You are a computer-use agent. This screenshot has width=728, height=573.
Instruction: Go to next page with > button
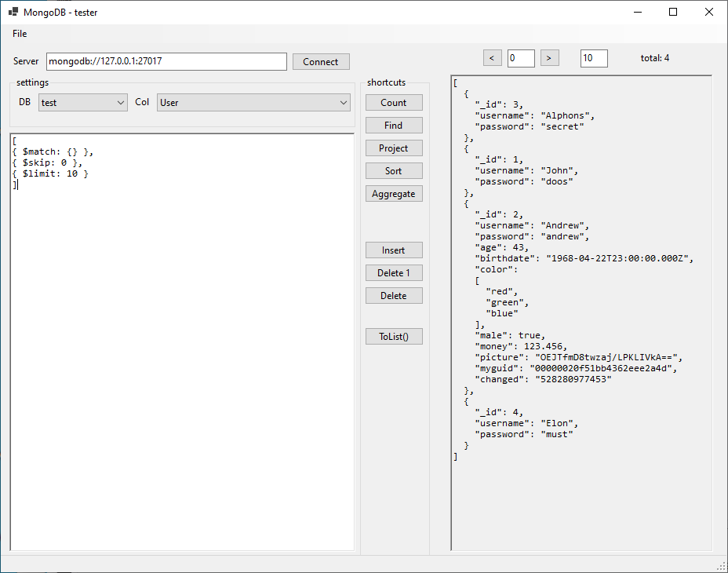click(x=549, y=58)
